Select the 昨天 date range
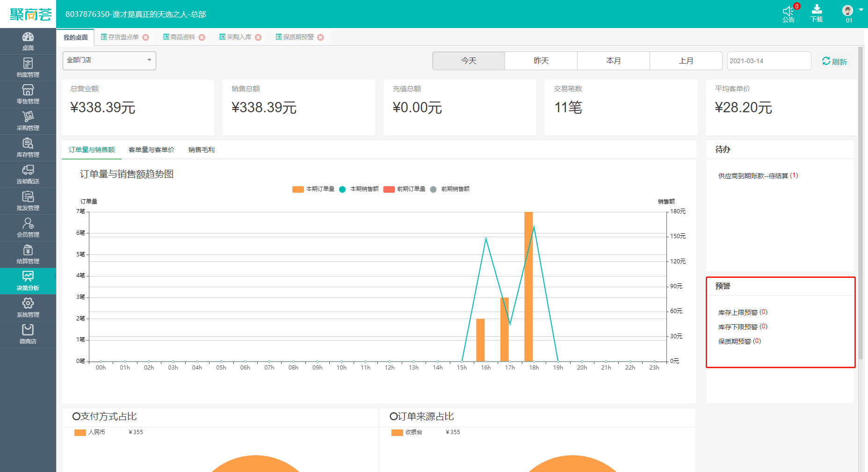868x472 pixels. tap(541, 61)
